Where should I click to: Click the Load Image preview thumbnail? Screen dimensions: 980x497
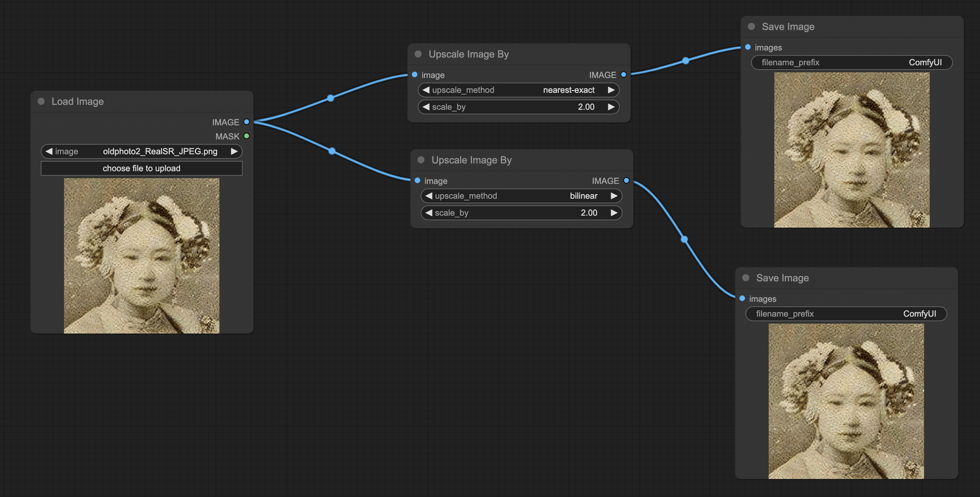point(142,256)
